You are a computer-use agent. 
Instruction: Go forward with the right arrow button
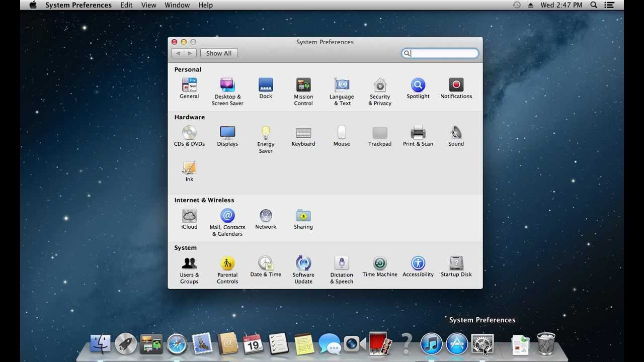(x=190, y=53)
